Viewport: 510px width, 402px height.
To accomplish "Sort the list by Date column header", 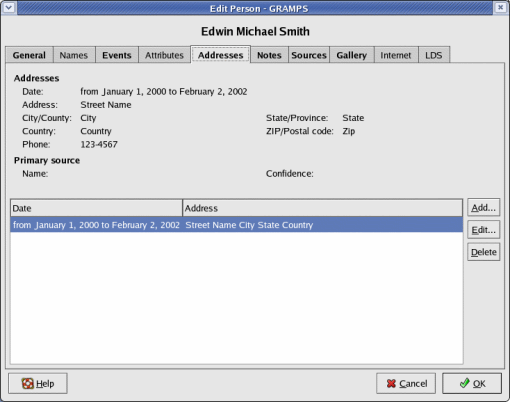I will 96,208.
